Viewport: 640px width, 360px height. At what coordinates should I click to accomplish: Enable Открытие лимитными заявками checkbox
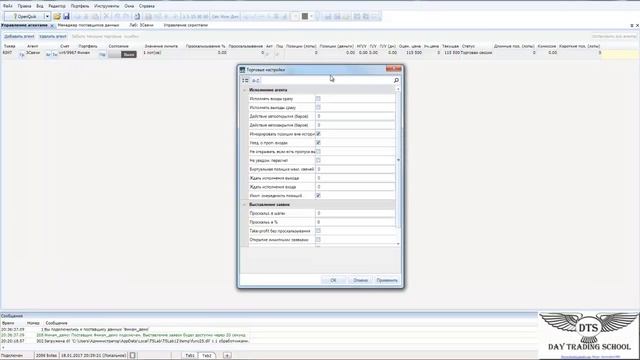[x=318, y=240]
